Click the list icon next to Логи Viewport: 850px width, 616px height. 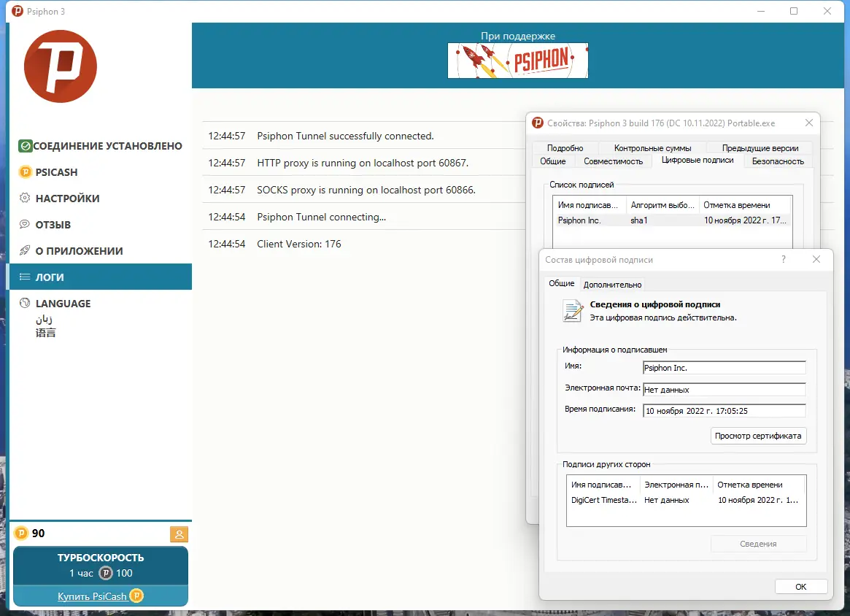coord(24,277)
